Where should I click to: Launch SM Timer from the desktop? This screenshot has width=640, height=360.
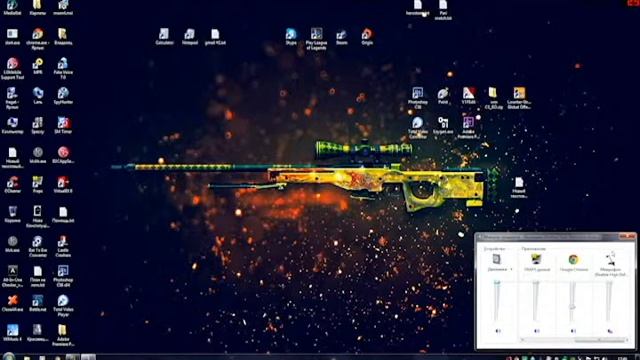[63, 124]
